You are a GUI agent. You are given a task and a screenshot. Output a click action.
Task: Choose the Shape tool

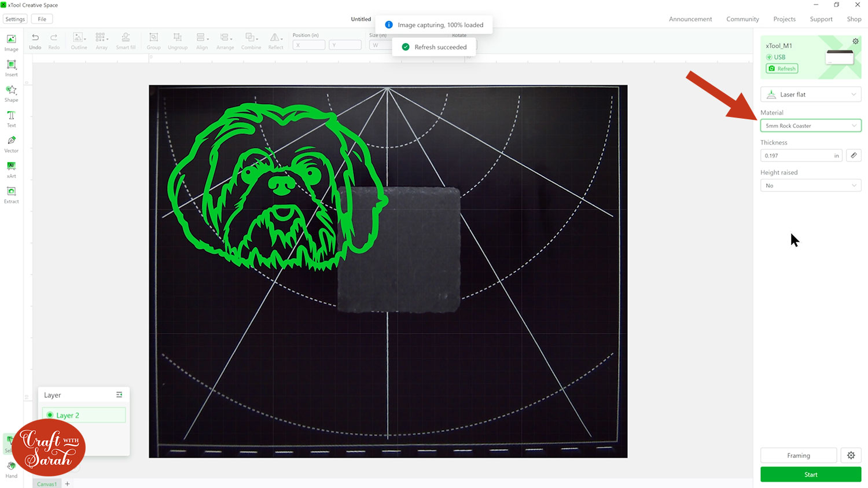click(11, 94)
